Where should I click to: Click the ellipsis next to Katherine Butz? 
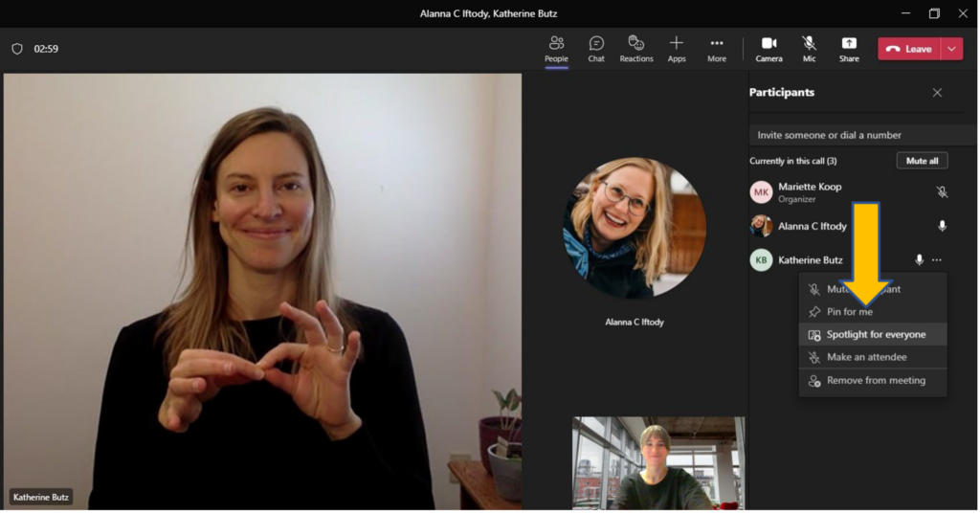937,260
